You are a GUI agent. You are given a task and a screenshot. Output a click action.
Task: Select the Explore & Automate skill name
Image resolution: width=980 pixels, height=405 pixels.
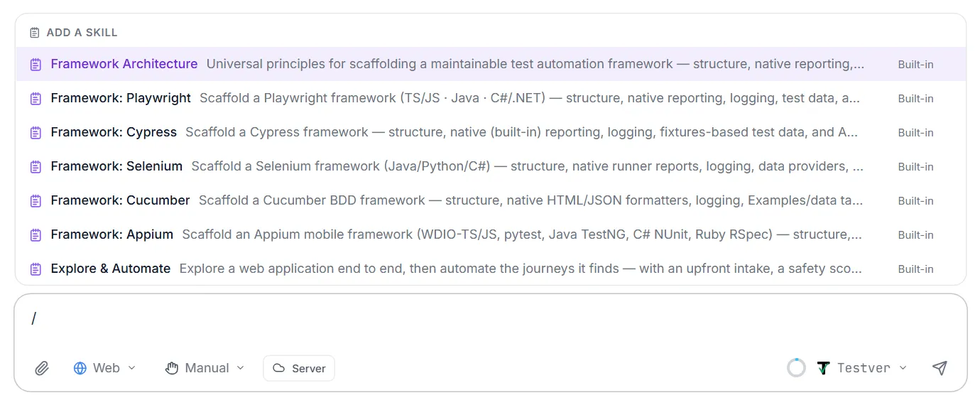point(111,269)
